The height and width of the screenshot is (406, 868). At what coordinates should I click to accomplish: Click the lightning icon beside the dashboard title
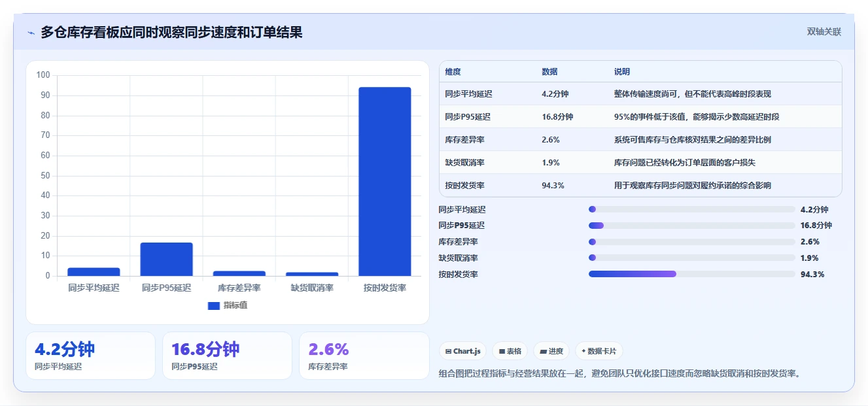[31, 32]
